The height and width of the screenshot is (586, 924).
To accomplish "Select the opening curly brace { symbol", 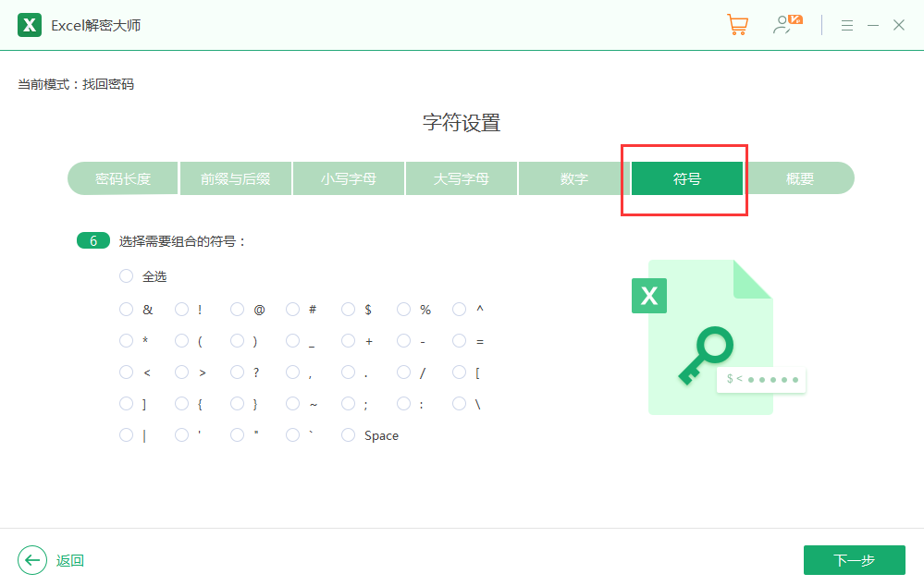I will [x=181, y=403].
